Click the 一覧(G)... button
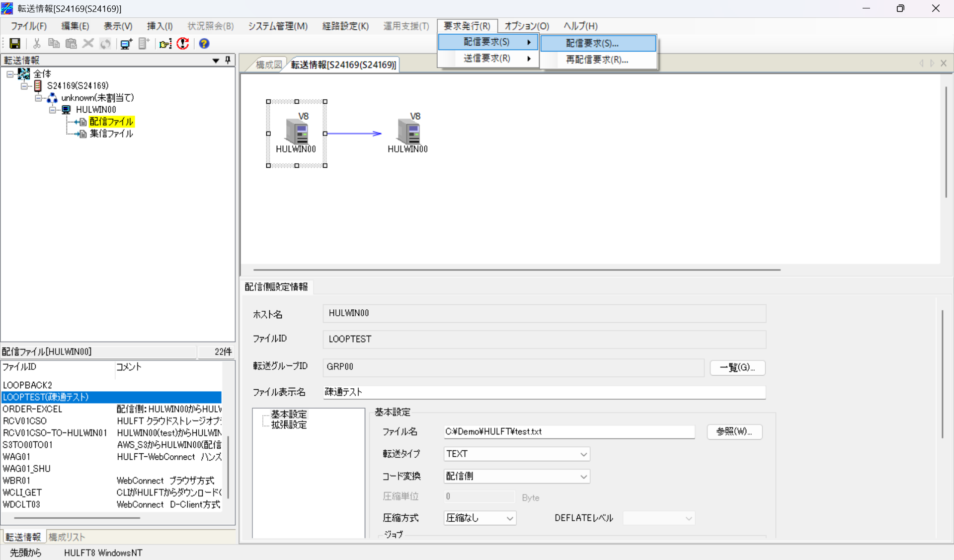The image size is (954, 560). click(x=737, y=367)
